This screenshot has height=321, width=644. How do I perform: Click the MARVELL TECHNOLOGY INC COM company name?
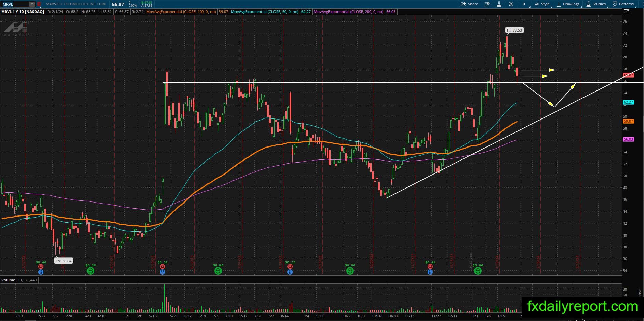(x=76, y=4)
